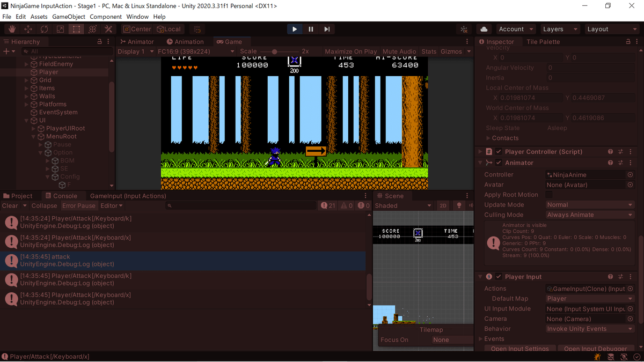644x362 pixels.
Task: Open Update Mode dropdown
Action: [x=590, y=205]
